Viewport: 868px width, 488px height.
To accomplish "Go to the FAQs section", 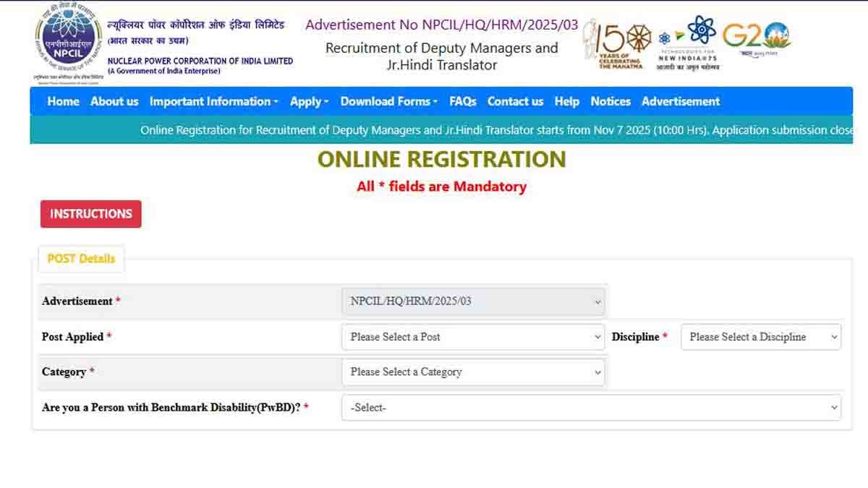I will pyautogui.click(x=463, y=101).
